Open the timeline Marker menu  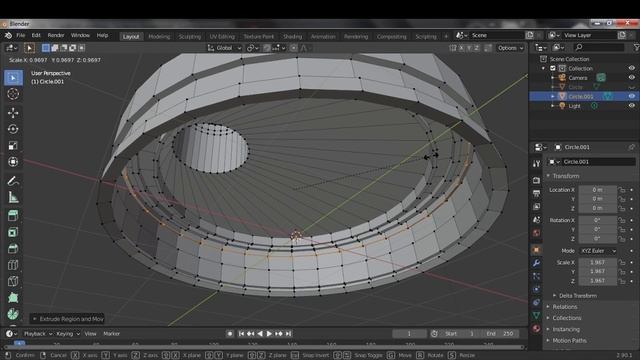[111, 333]
